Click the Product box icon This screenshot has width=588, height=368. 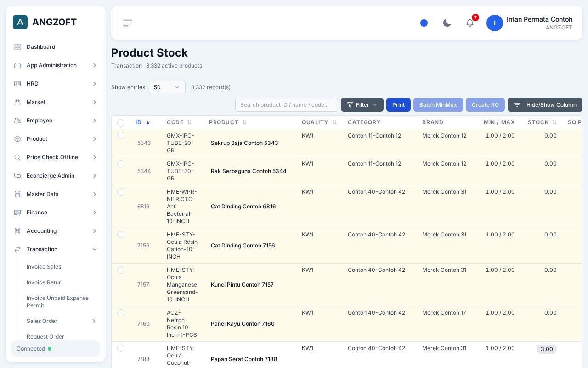[17, 139]
